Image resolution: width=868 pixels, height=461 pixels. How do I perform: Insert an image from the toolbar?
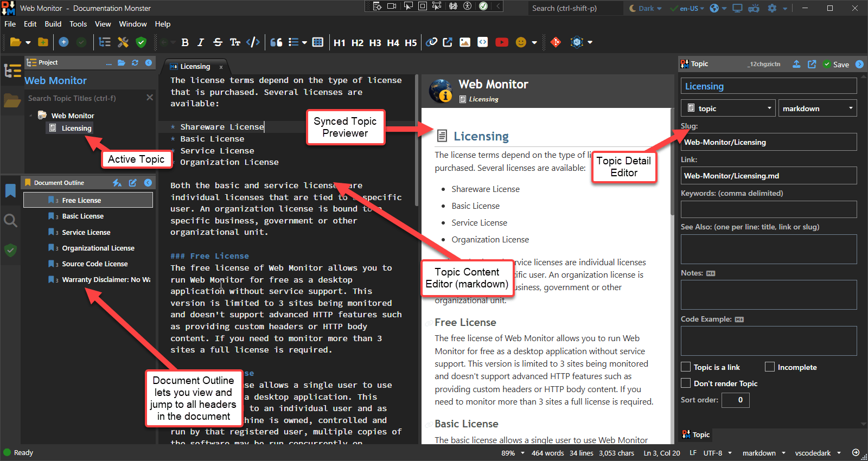click(465, 42)
